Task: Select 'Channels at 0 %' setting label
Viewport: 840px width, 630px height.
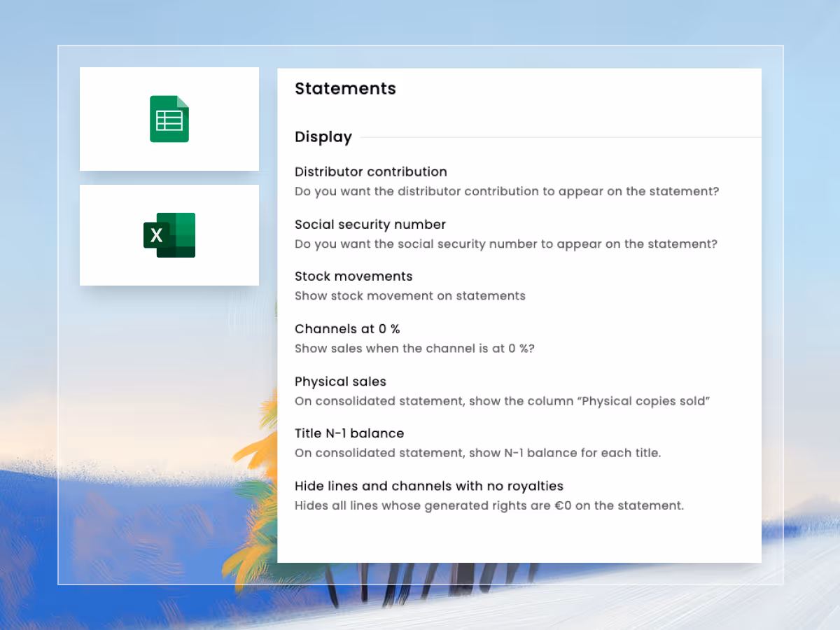Action: (x=347, y=329)
